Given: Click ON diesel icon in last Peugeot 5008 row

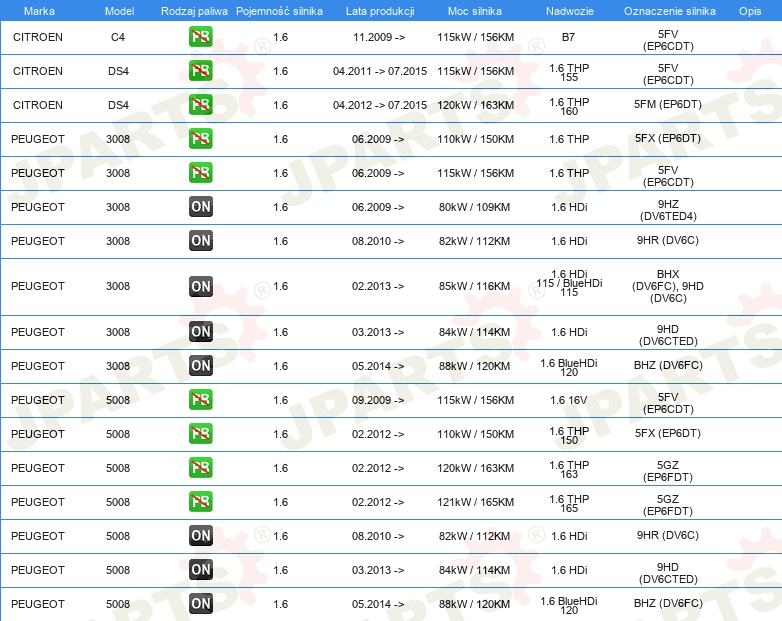Looking at the screenshot, I should click(x=200, y=604).
